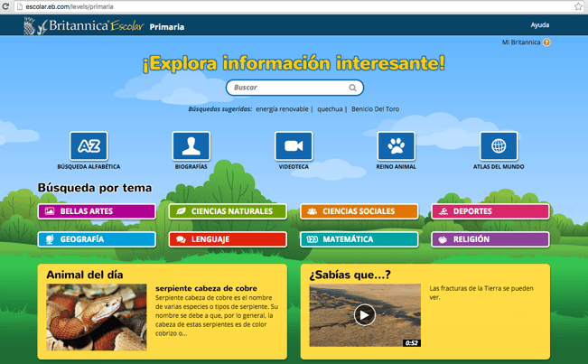Click the browser address bar URL
588x364 pixels.
point(70,6)
